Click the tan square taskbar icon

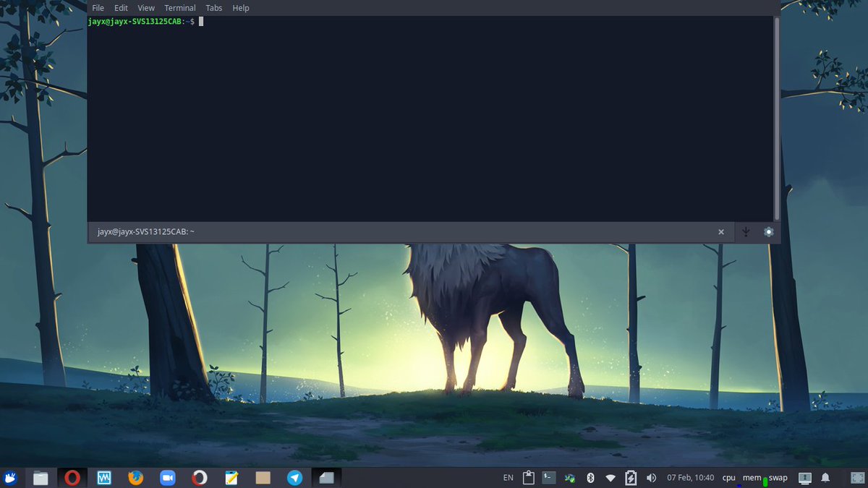pyautogui.click(x=263, y=478)
